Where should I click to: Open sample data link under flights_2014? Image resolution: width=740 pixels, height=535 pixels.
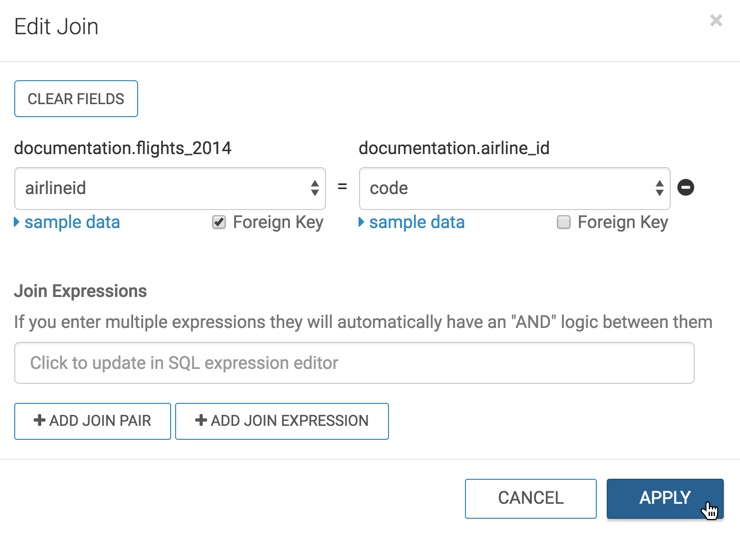(x=71, y=222)
